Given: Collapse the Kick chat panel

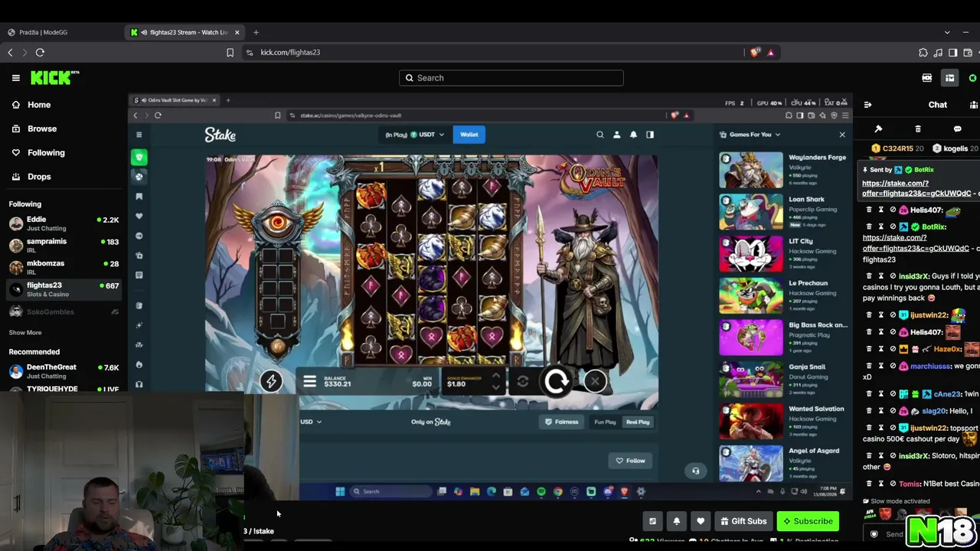Looking at the screenshot, I should [867, 105].
